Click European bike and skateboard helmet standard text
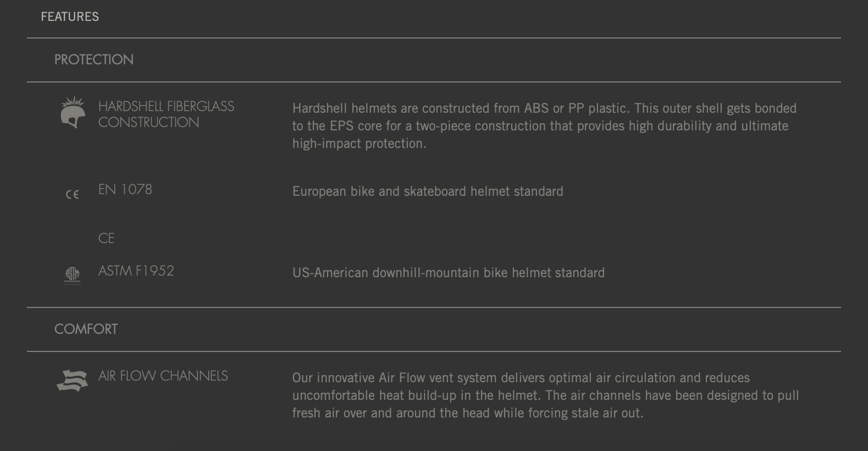The image size is (868, 451). click(x=428, y=191)
